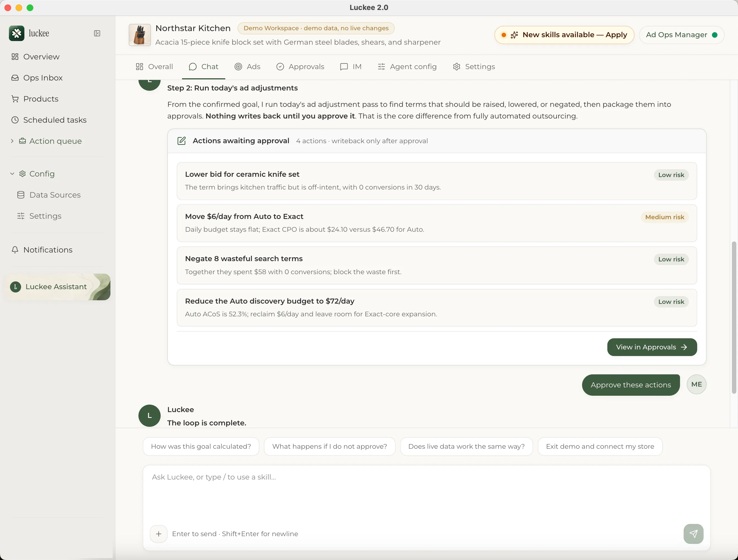This screenshot has width=738, height=560.
Task: Switch to the Overall tab
Action: coord(154,67)
